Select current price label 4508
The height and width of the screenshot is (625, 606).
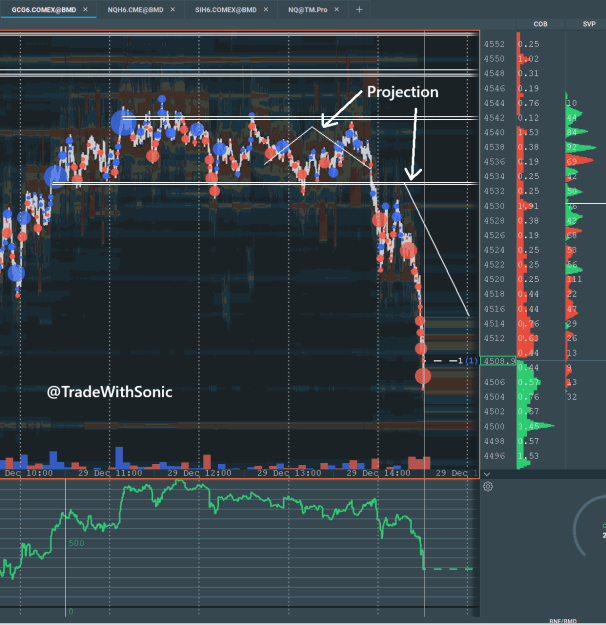[498, 361]
